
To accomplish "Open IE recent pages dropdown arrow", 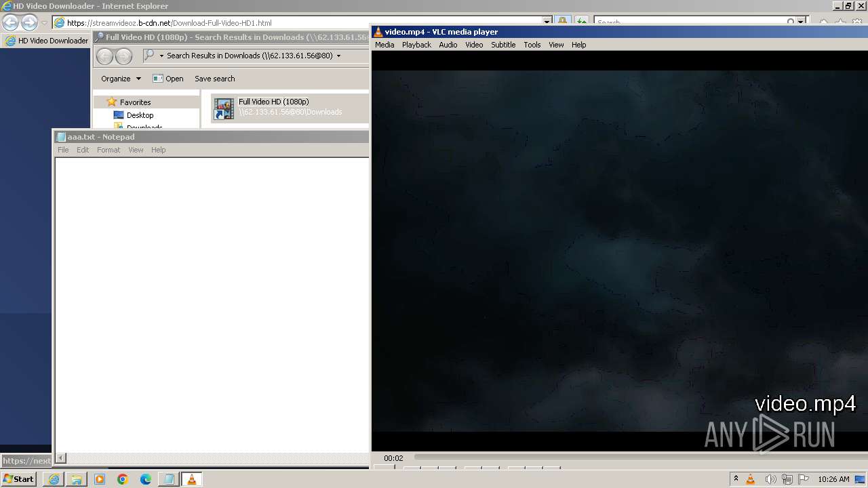I will [44, 22].
